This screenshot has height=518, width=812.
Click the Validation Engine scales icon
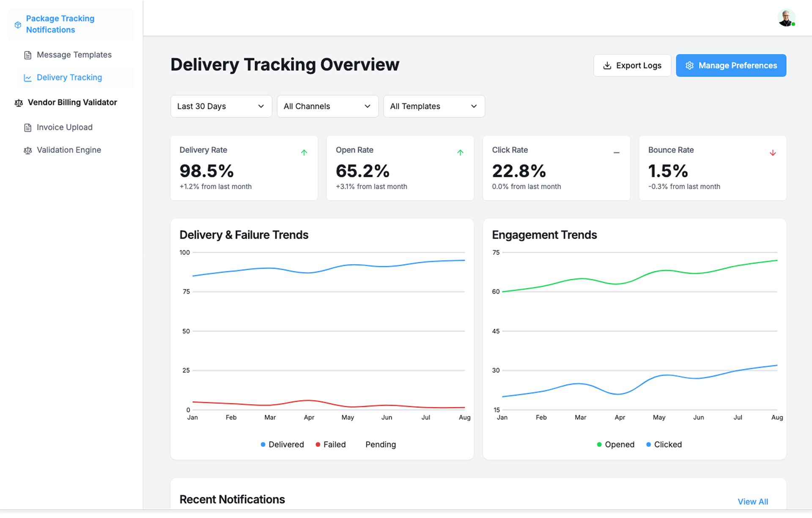point(28,150)
